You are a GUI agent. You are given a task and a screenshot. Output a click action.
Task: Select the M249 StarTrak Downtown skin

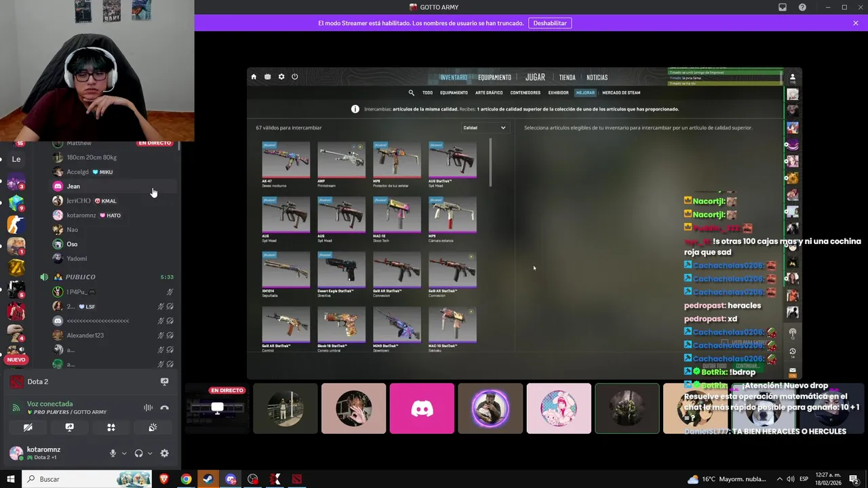pyautogui.click(x=397, y=329)
